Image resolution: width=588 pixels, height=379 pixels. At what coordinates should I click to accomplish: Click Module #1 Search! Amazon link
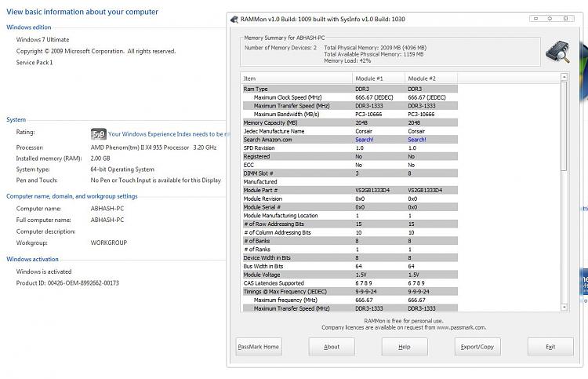coord(364,140)
